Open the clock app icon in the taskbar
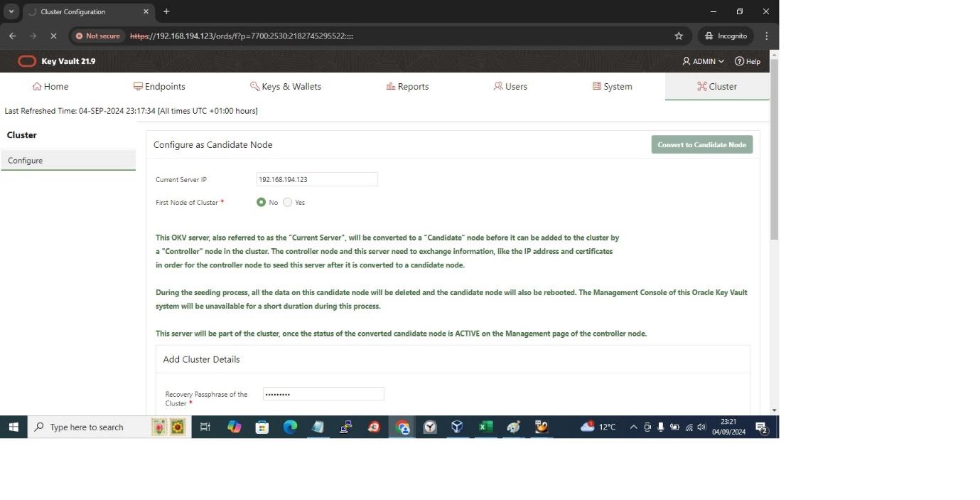Screen dimensions: 980x500 430,427
